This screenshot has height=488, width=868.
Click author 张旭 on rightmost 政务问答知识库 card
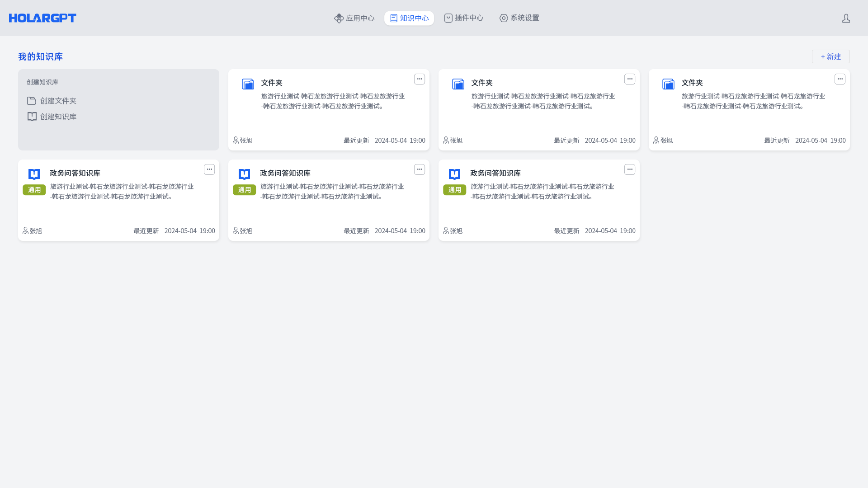tap(453, 231)
